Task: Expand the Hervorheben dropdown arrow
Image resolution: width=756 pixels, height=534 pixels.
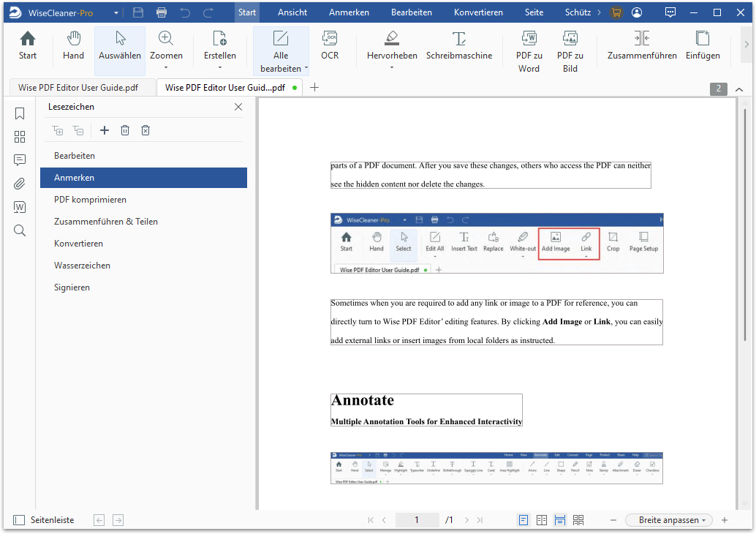Action: click(x=392, y=67)
